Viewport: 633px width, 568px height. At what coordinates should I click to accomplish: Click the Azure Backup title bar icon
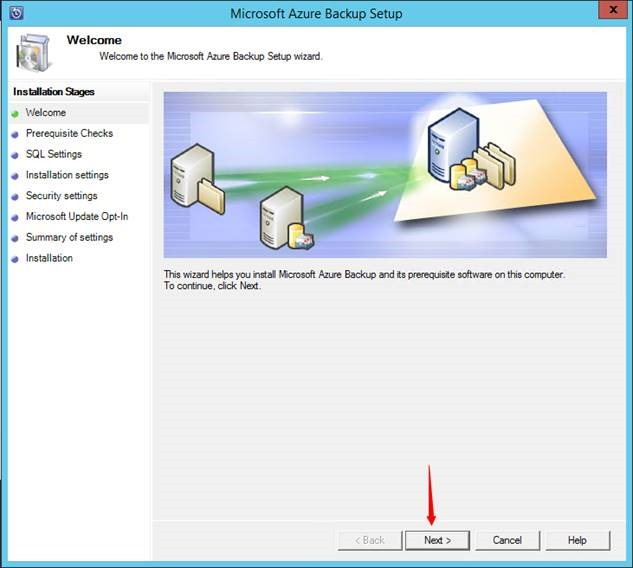click(x=16, y=13)
